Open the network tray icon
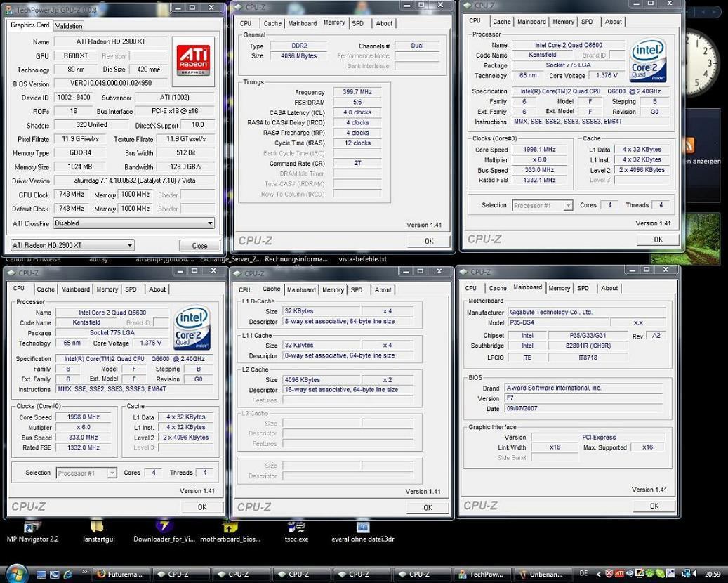This screenshot has height=583, width=728. tap(686, 574)
